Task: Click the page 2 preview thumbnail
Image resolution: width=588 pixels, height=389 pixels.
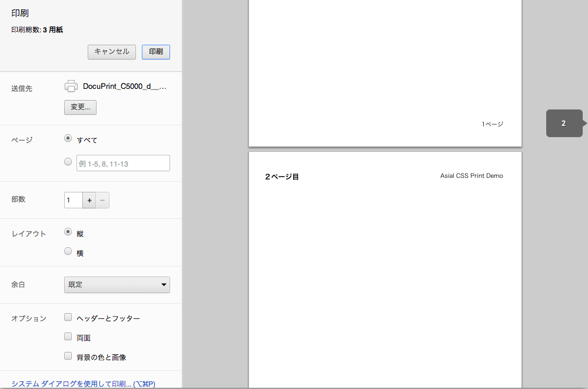Action: pyautogui.click(x=385, y=271)
